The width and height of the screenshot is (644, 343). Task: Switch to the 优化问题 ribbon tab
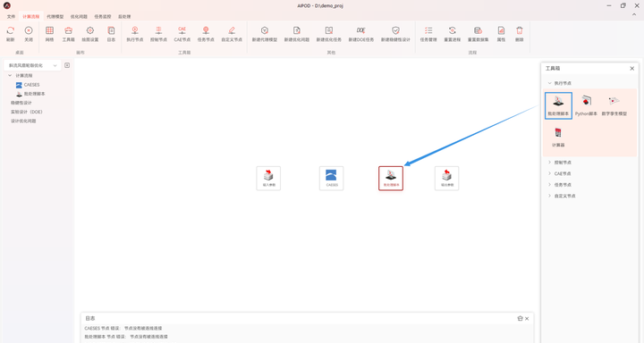[79, 16]
